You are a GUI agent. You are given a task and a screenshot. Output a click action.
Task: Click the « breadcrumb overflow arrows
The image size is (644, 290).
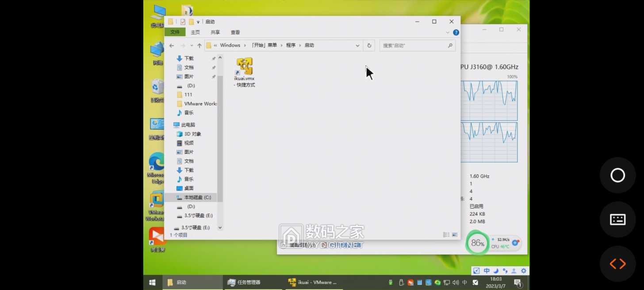(x=215, y=45)
